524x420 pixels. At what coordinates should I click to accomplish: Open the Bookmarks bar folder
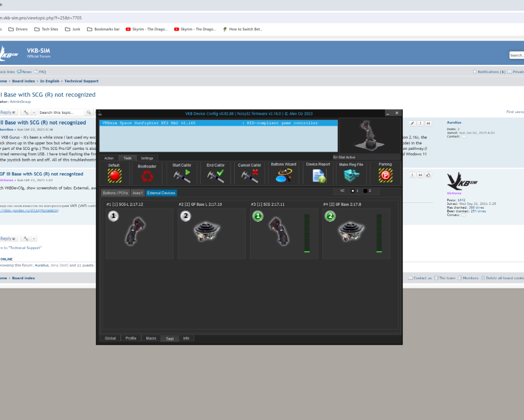click(103, 29)
